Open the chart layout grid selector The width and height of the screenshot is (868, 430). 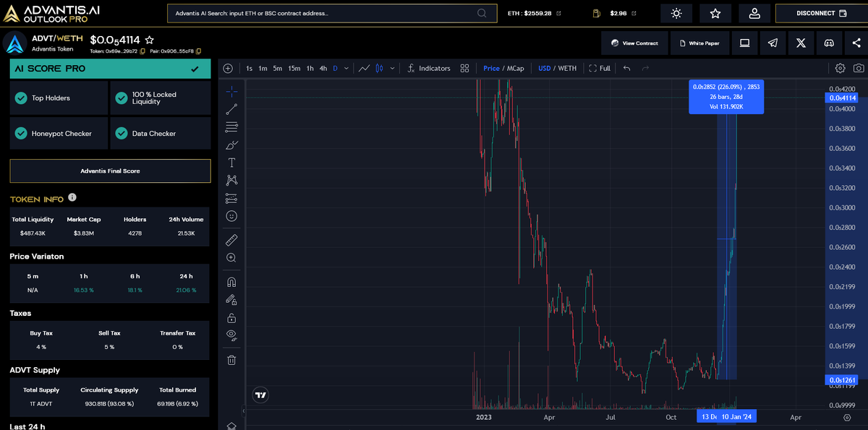tap(465, 69)
